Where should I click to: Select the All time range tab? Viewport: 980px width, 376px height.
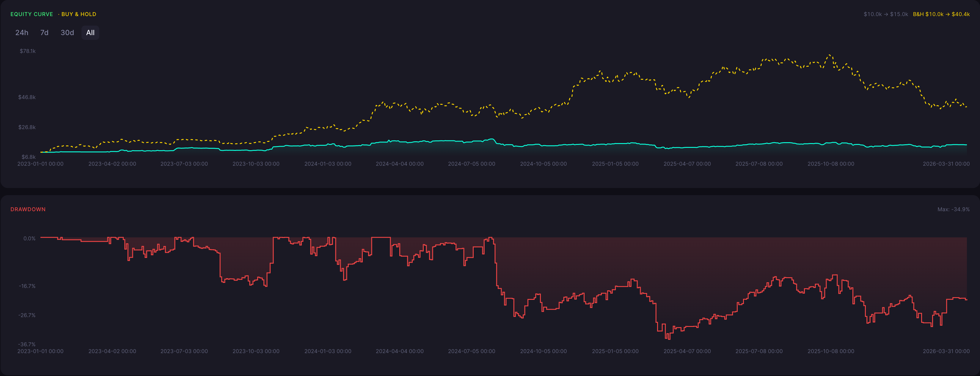90,33
